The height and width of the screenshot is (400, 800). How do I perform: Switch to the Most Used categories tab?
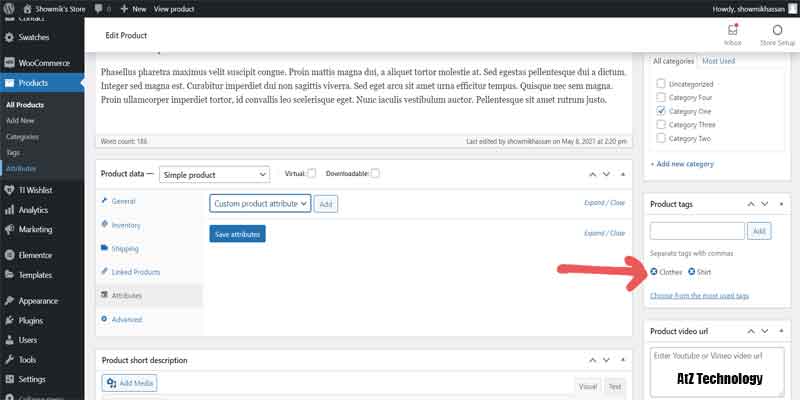(718, 62)
